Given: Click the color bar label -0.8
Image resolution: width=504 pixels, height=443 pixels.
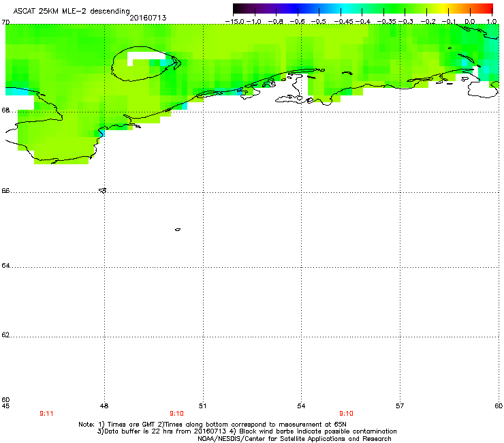Looking at the screenshot, I should click(x=275, y=22).
